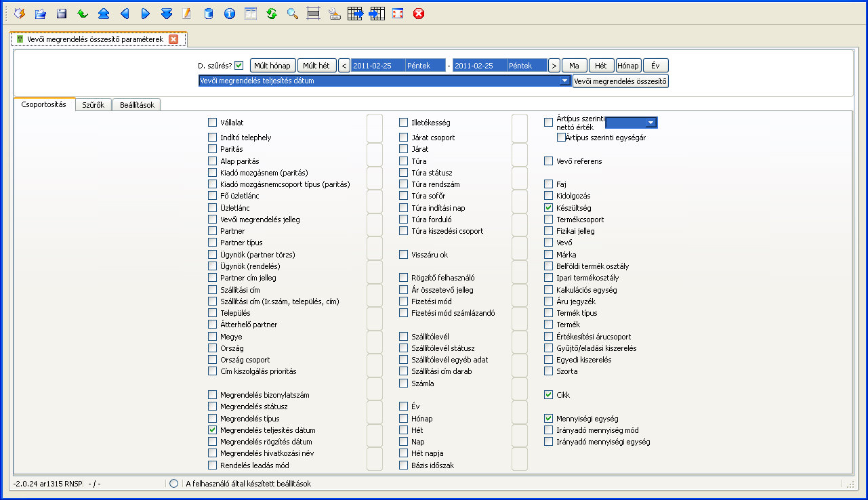The height and width of the screenshot is (500, 868).
Task: Check the Szállítólevél státusz checkbox
Action: click(404, 348)
